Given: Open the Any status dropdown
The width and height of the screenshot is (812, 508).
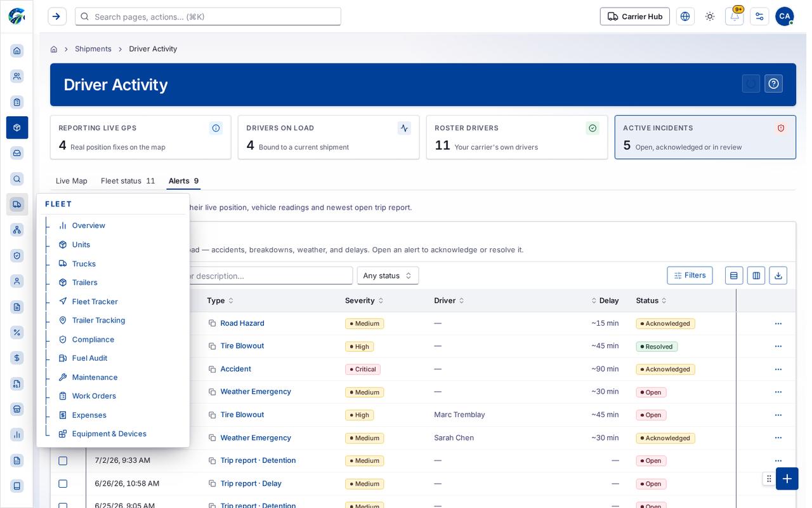Looking at the screenshot, I should click(388, 276).
